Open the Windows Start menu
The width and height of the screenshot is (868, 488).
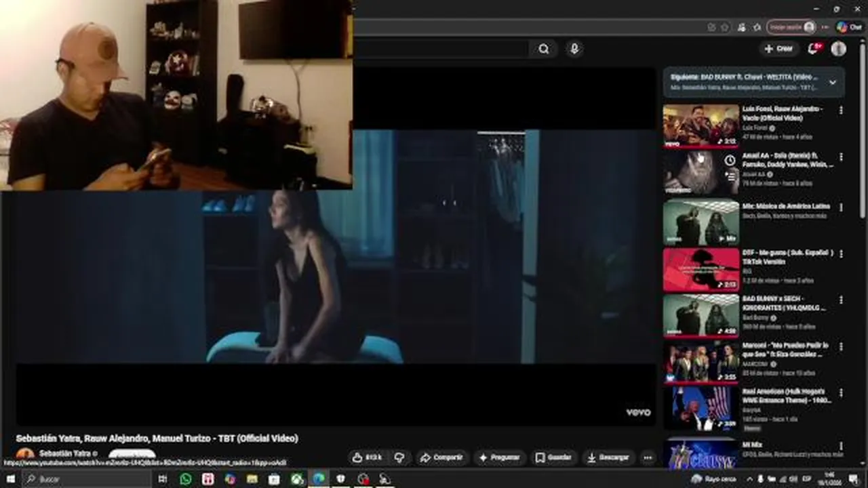(10, 479)
